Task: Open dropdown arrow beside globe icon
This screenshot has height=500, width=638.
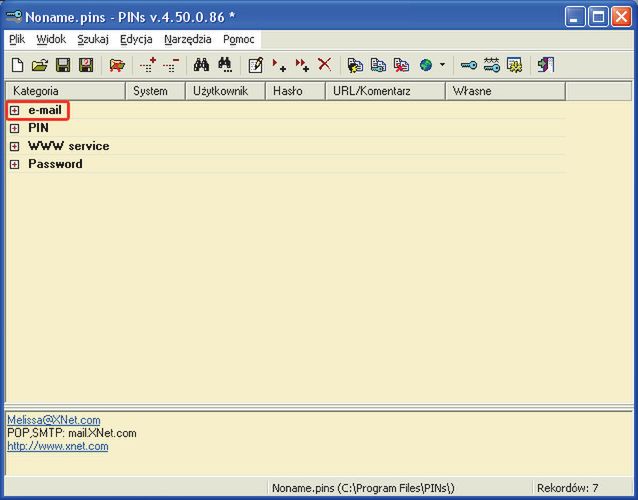Action: point(442,65)
